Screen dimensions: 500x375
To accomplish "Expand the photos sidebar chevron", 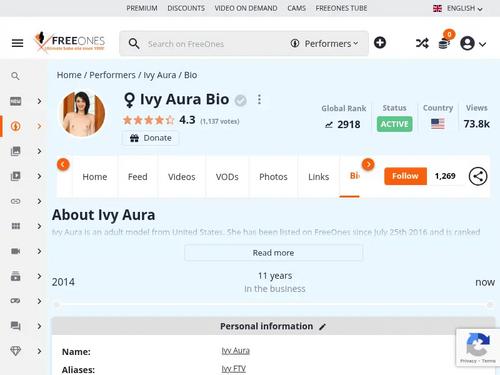I will coord(39,151).
